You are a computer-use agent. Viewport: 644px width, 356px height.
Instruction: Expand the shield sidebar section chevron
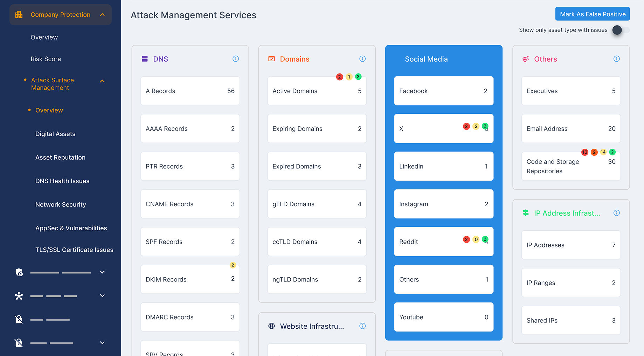point(102,272)
